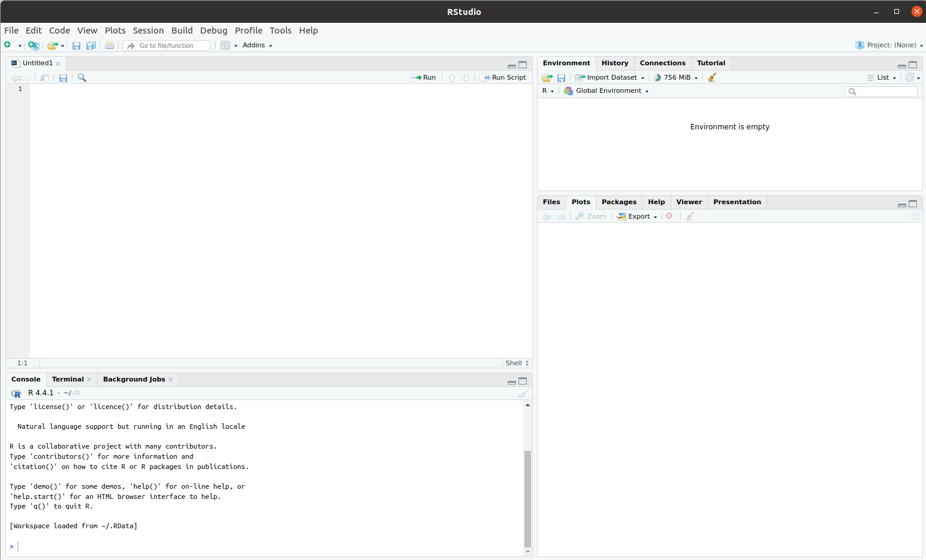Click the workspace panes grid icon
Screen dimensions: 926x560
(x=225, y=46)
